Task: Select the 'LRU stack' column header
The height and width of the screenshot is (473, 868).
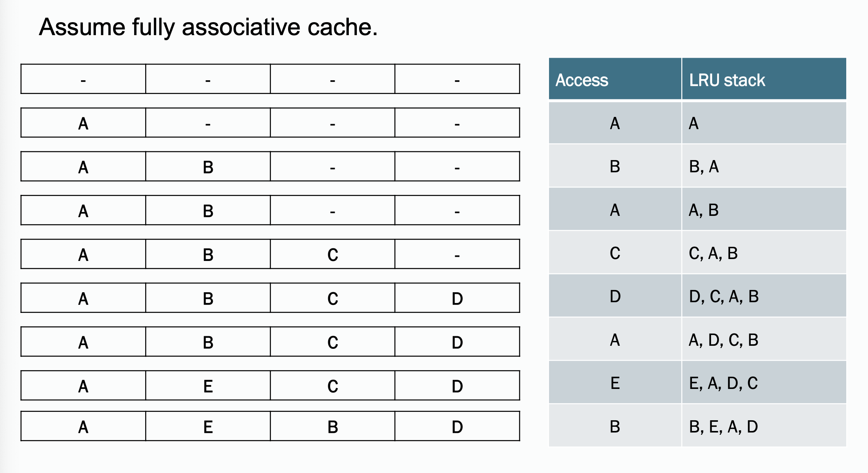Action: 764,79
